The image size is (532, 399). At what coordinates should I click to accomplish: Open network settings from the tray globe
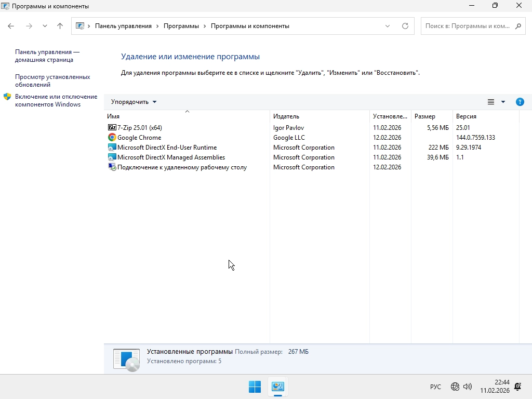click(x=455, y=387)
